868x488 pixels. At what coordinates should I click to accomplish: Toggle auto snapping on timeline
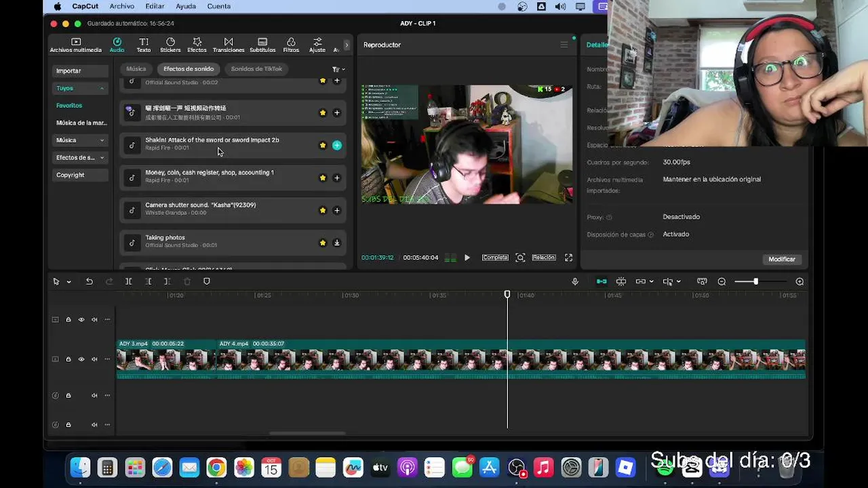click(621, 281)
